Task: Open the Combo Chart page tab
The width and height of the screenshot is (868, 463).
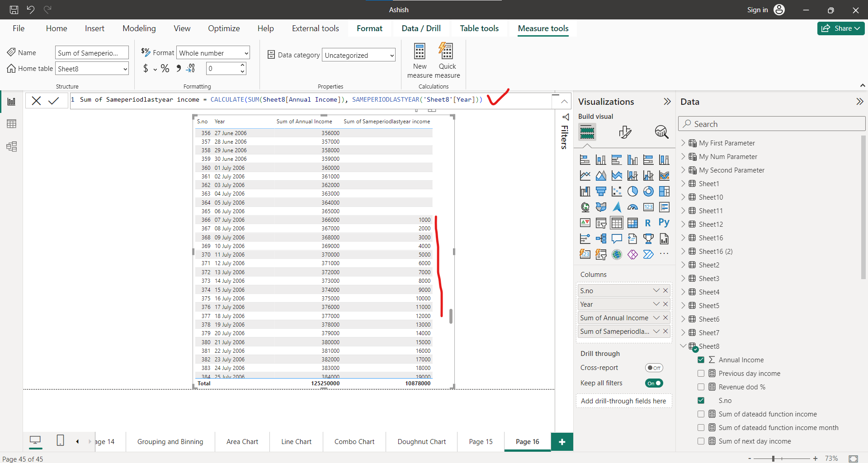Action: pyautogui.click(x=354, y=441)
